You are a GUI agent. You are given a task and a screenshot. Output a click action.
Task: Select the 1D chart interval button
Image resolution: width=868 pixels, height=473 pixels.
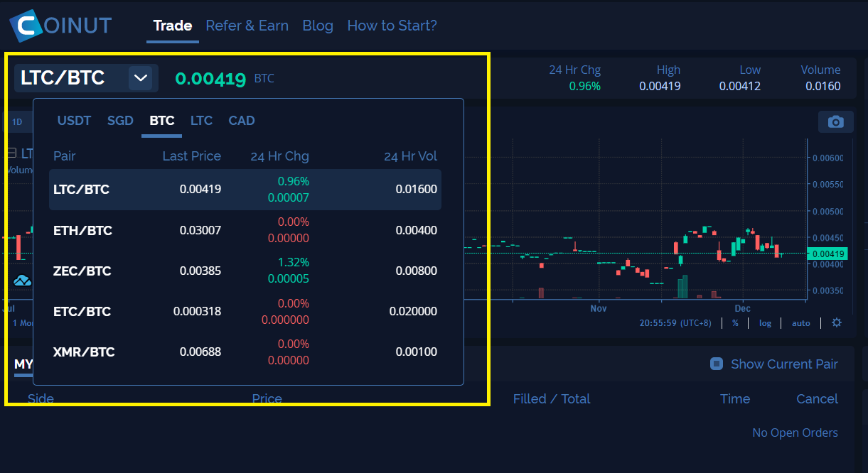tap(17, 121)
